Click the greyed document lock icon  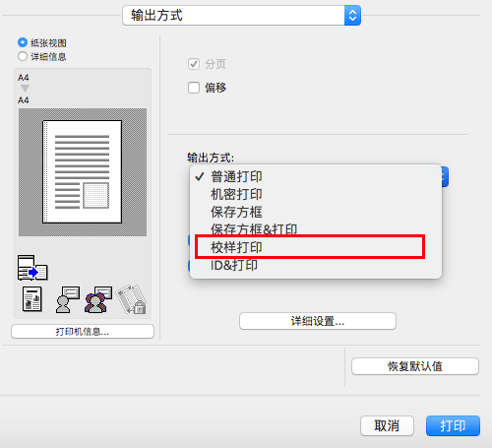click(132, 299)
